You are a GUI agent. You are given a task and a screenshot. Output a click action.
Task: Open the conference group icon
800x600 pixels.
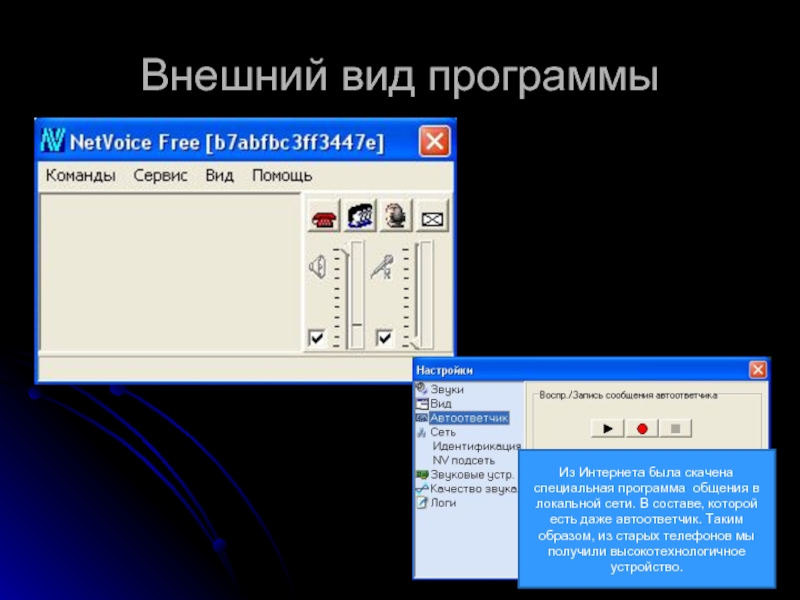pyautogui.click(x=360, y=217)
